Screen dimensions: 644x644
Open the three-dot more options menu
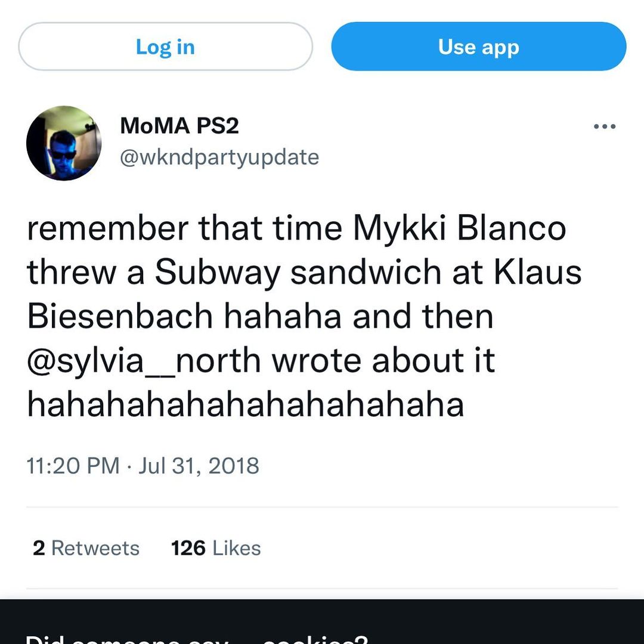[604, 126]
